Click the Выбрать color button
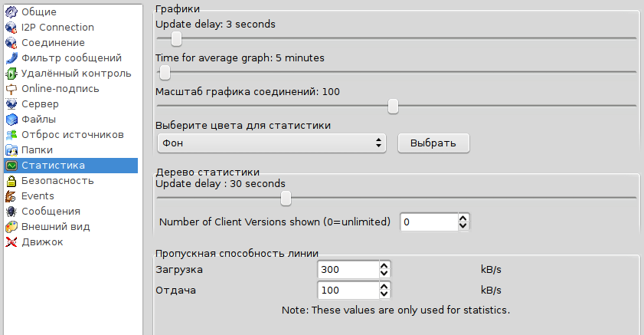Viewport: 644px width, 335px height. pos(433,143)
